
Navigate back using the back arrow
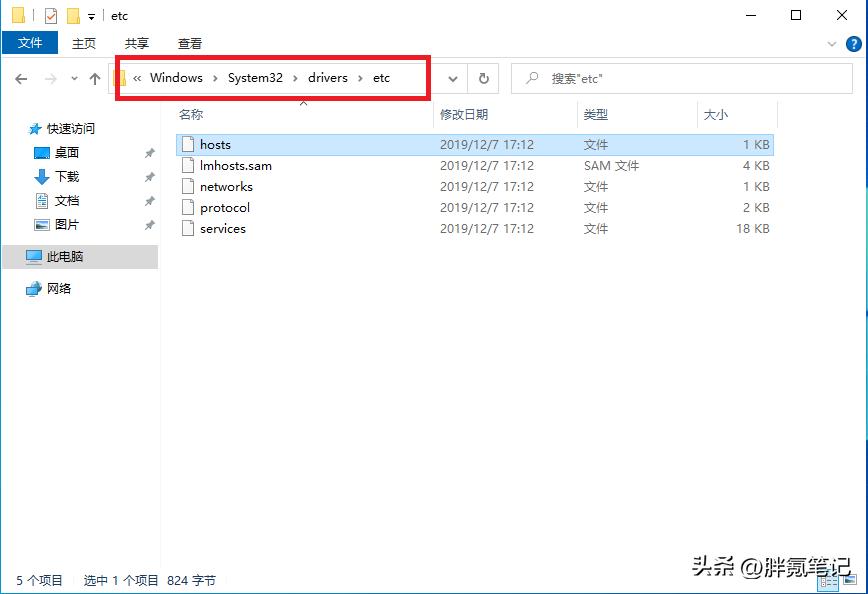click(22, 78)
